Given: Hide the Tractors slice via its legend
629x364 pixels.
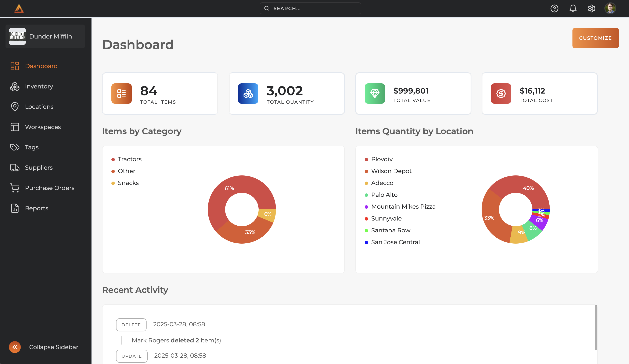Looking at the screenshot, I should (129, 159).
